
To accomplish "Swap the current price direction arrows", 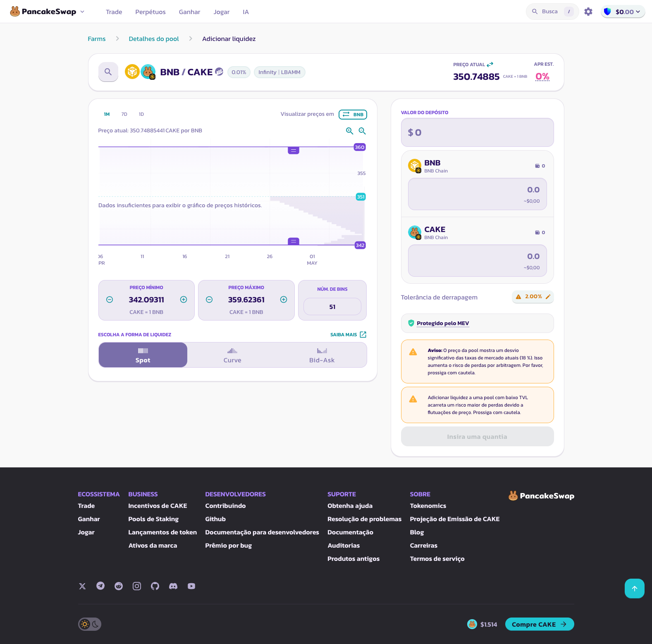I will click(490, 65).
